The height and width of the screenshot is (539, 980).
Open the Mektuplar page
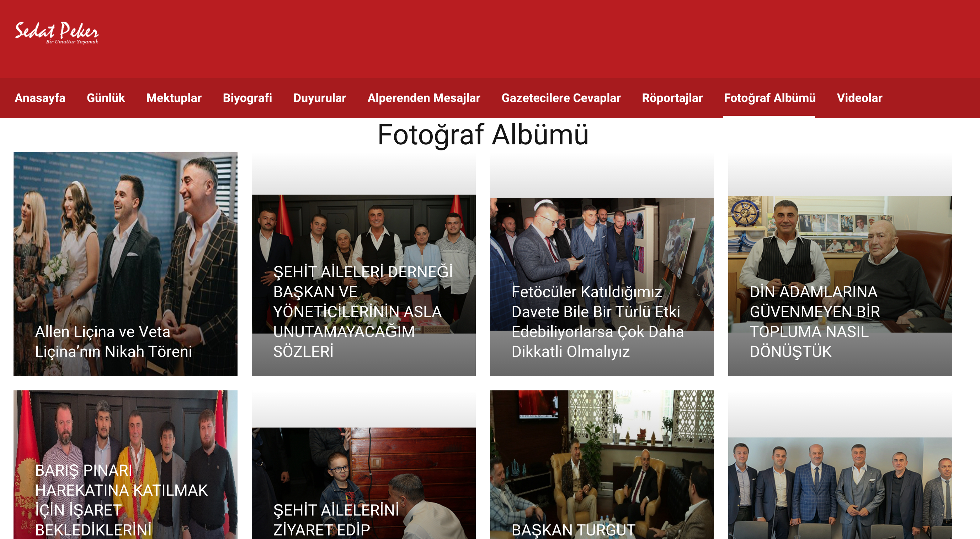click(x=174, y=98)
